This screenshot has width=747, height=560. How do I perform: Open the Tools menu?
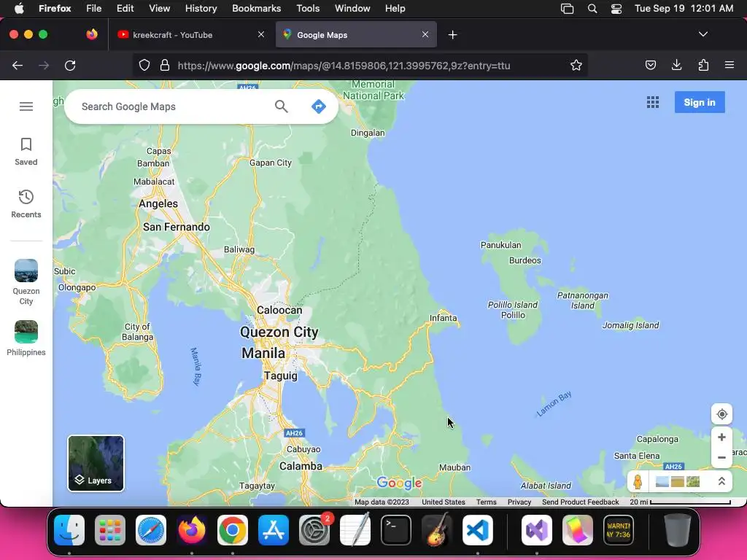tap(308, 8)
